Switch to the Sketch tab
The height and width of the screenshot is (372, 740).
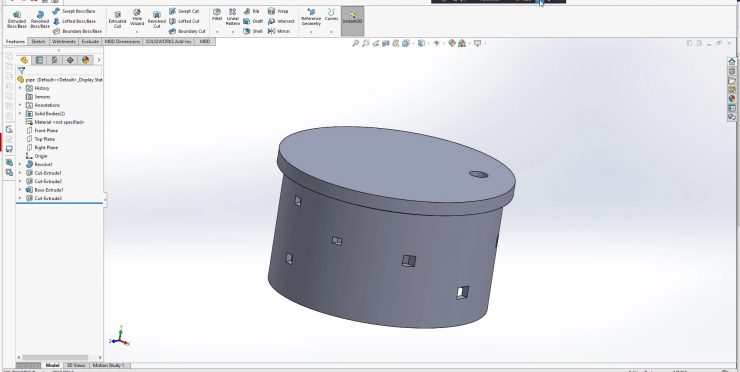pos(38,42)
